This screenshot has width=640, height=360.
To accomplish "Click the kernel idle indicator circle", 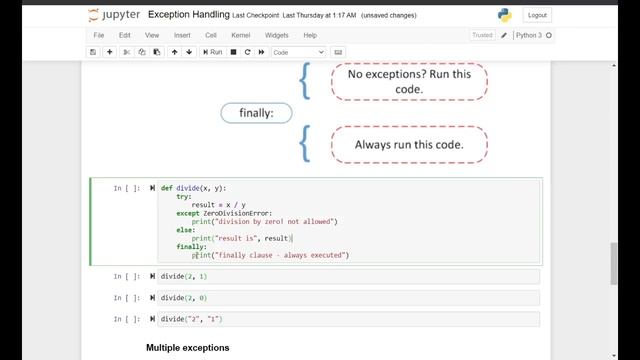I will click(549, 36).
